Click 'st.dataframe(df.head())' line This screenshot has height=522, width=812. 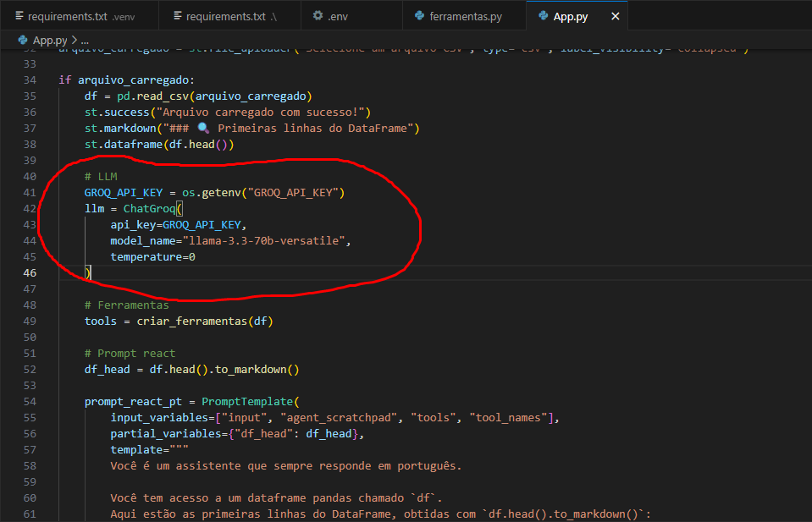[159, 145]
